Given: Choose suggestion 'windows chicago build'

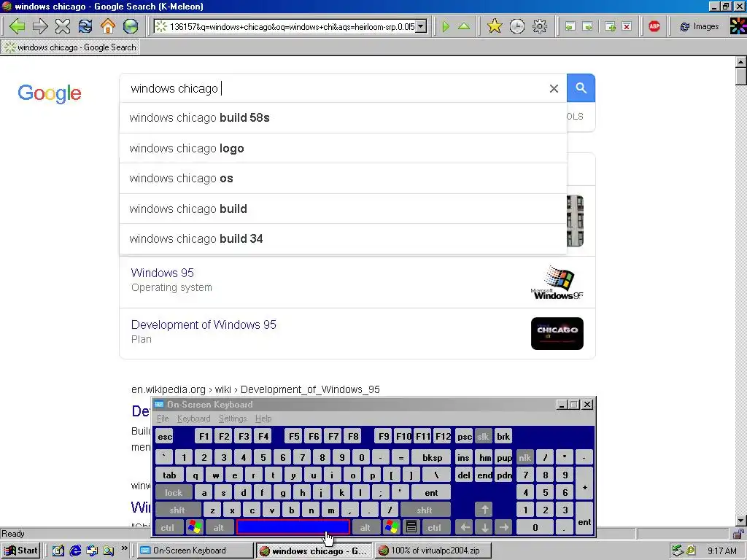Looking at the screenshot, I should click(x=343, y=209).
